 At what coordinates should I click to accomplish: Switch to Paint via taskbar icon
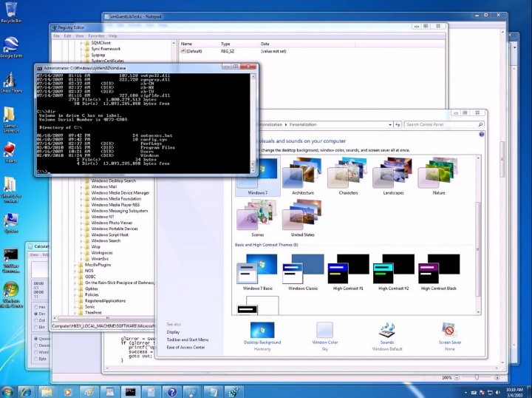coord(89,391)
